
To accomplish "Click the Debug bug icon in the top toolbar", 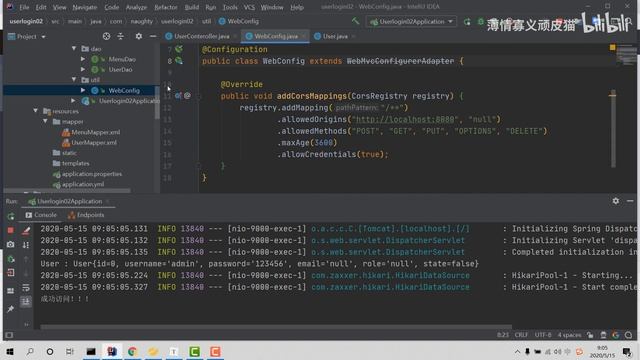I will [x=481, y=21].
